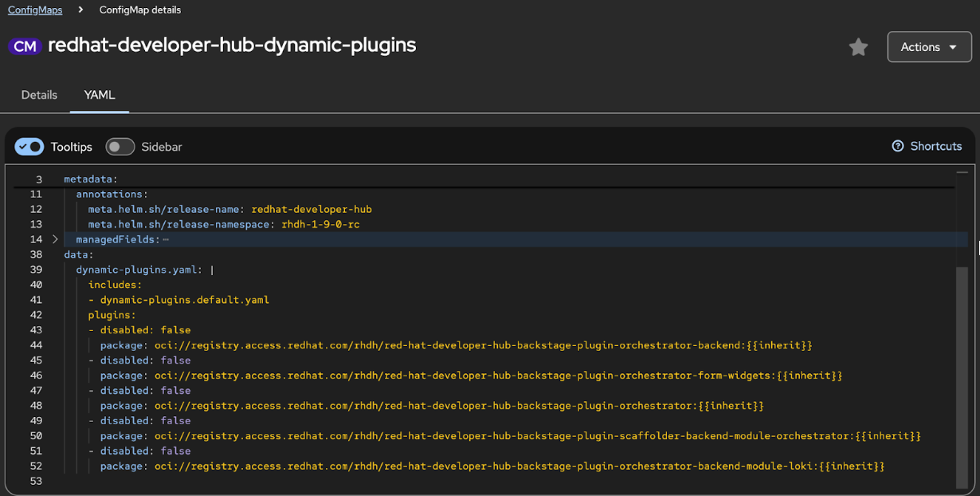Collapse the metadata section via its fold arrow
The image size is (980, 496).
click(x=54, y=179)
